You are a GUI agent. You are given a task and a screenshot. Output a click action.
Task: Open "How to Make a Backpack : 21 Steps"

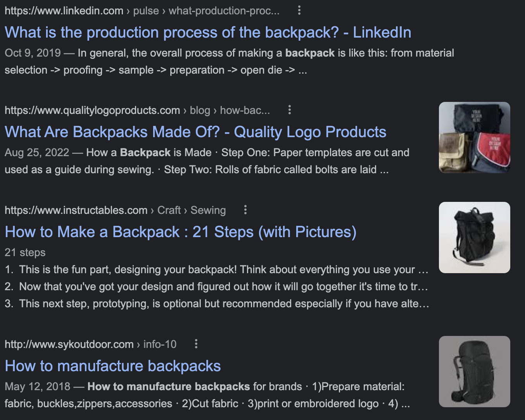click(x=181, y=232)
